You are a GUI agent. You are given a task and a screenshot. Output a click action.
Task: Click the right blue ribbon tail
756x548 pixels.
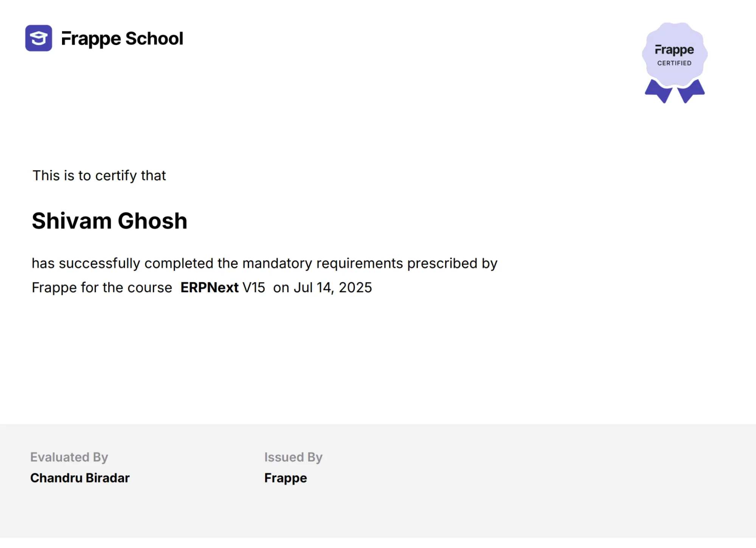pos(691,91)
